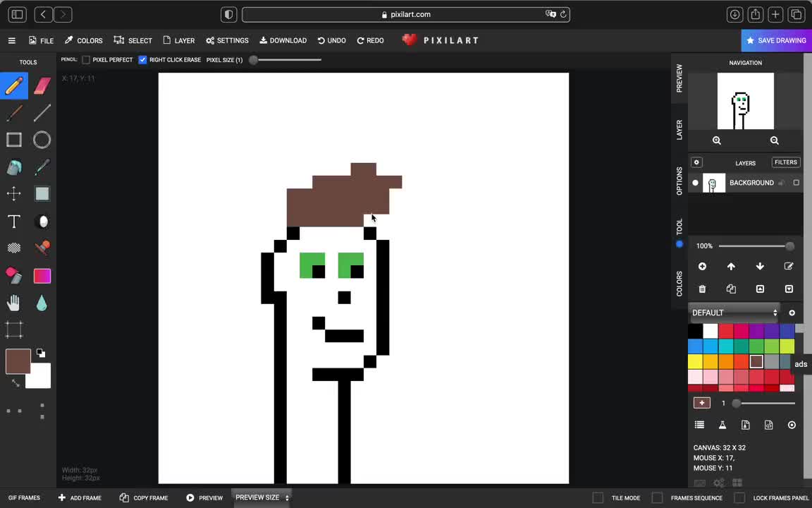Image resolution: width=812 pixels, height=508 pixels.
Task: Toggle the Tile Mode checkbox
Action: (598, 497)
